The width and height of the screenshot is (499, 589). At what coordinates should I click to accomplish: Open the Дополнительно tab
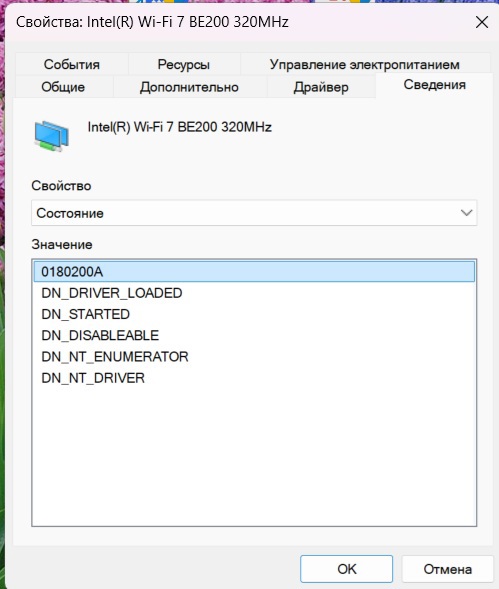(x=189, y=87)
